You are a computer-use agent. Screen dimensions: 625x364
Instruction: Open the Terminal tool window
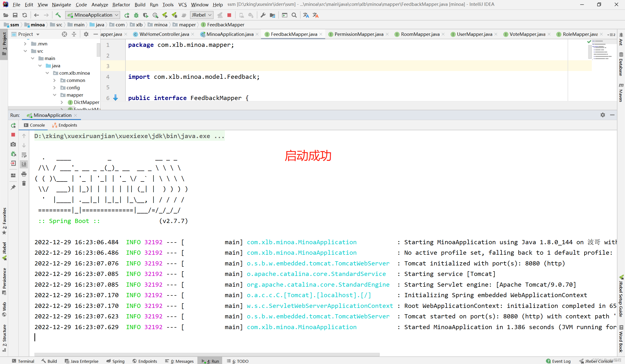pyautogui.click(x=23, y=361)
